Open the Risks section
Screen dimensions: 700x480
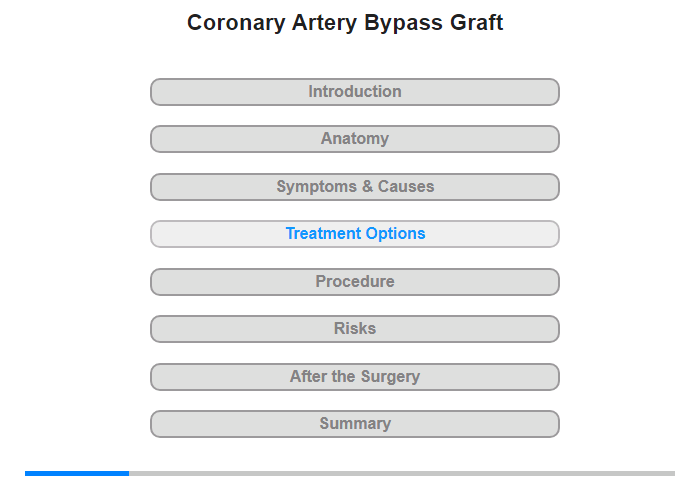tap(354, 329)
